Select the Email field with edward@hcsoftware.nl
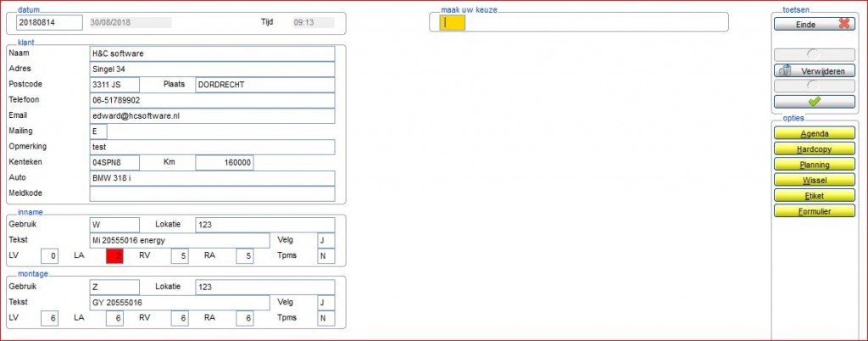This screenshot has height=341, width=868. 212,115
